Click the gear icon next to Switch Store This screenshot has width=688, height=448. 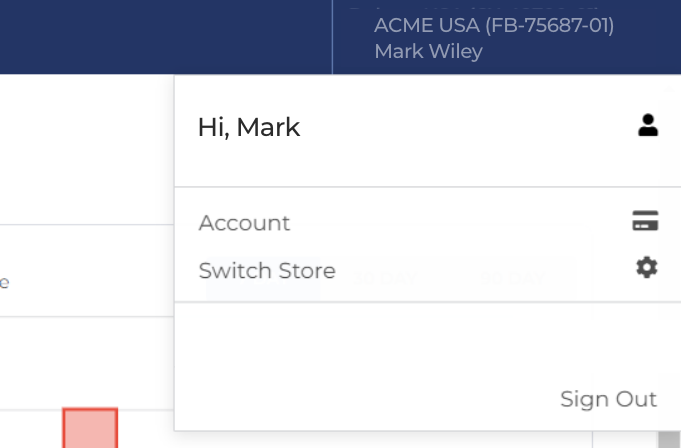pyautogui.click(x=647, y=267)
